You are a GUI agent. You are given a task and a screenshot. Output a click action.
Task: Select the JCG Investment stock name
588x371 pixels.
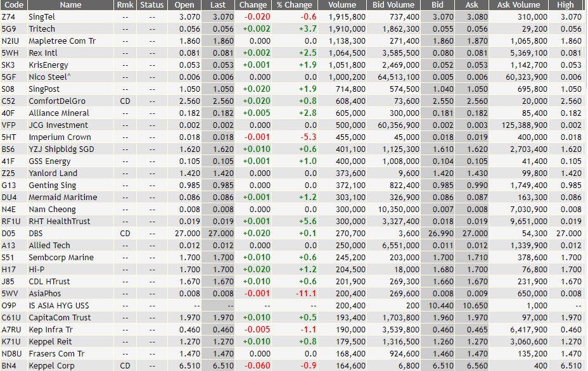tap(58, 125)
